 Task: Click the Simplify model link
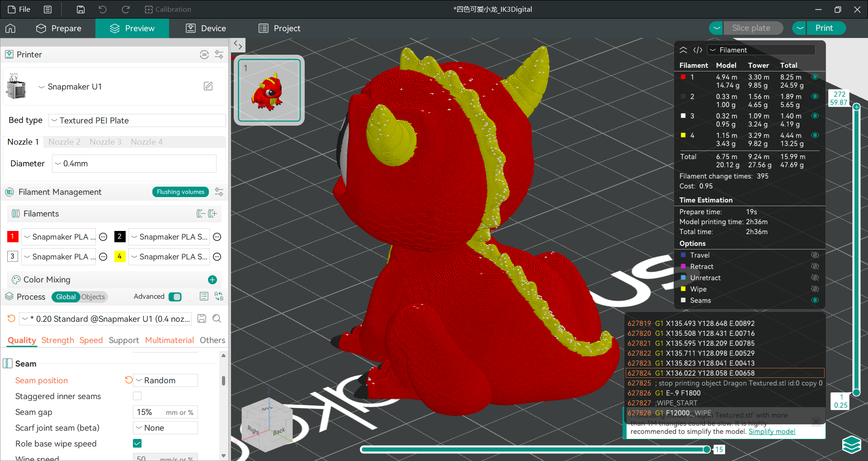[772, 432]
